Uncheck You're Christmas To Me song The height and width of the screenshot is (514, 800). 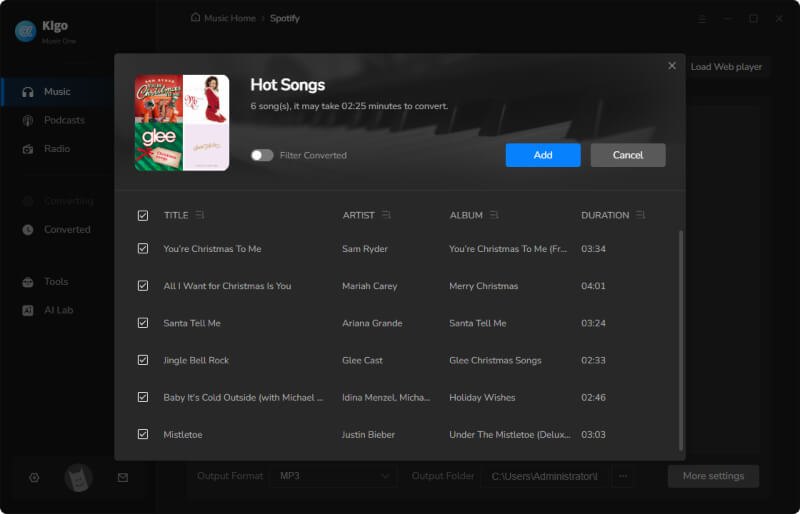143,249
